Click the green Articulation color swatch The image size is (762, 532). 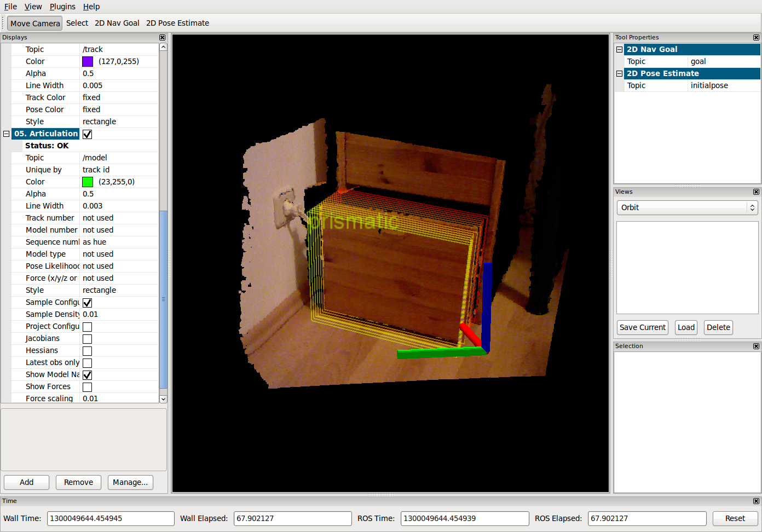88,182
